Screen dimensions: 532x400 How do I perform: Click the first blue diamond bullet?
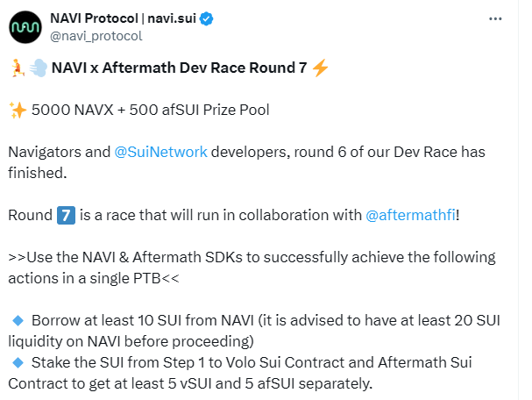pyautogui.click(x=18, y=320)
